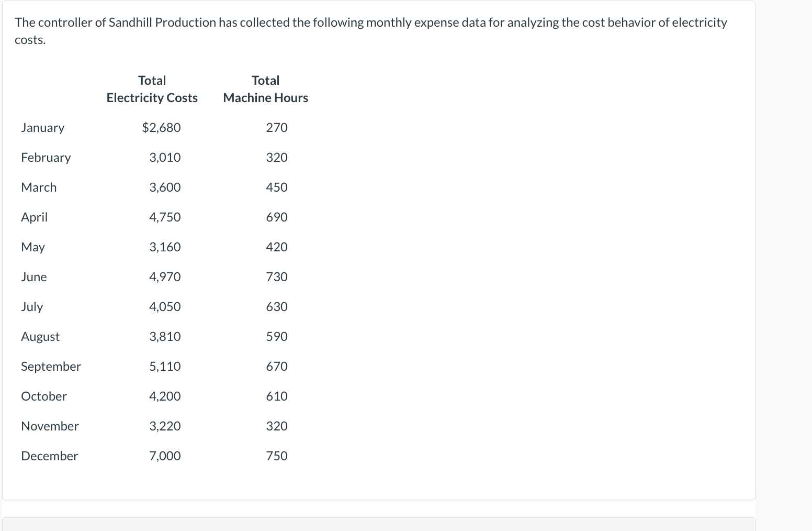Pick May's machine hours value 420
The image size is (812, 531).
(277, 247)
